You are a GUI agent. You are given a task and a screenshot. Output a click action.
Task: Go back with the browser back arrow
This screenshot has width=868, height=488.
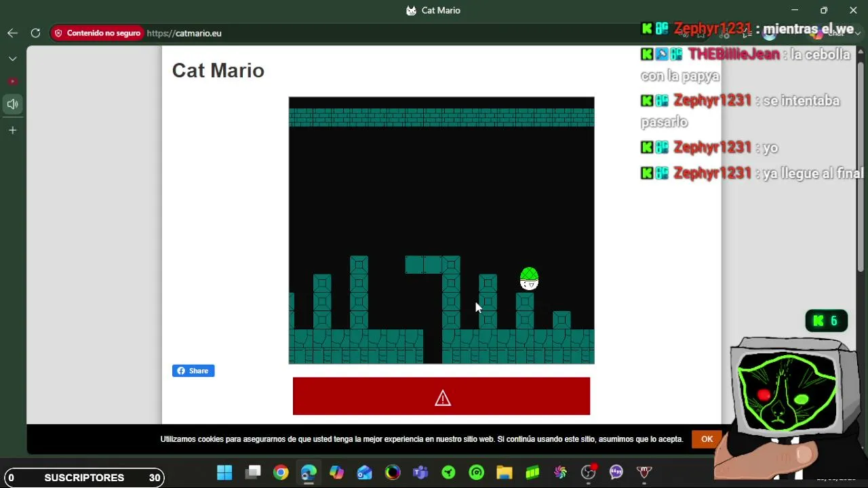[12, 33]
